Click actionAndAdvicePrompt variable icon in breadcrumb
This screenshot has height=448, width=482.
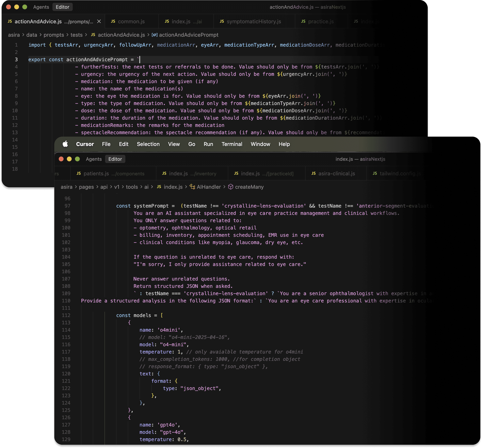click(x=155, y=35)
